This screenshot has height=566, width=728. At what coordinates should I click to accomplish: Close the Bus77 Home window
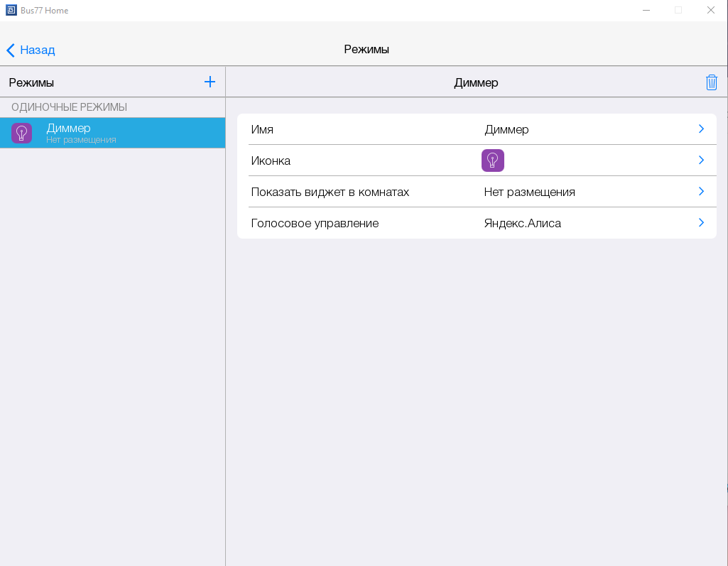710,11
